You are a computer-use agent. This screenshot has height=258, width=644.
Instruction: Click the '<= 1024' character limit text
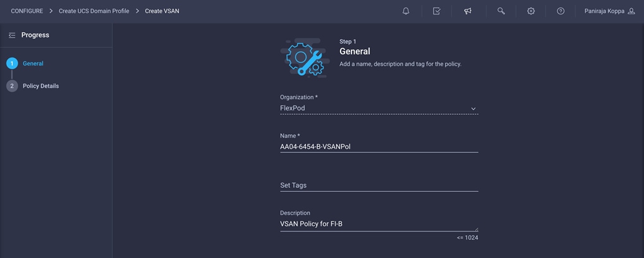tap(468, 237)
